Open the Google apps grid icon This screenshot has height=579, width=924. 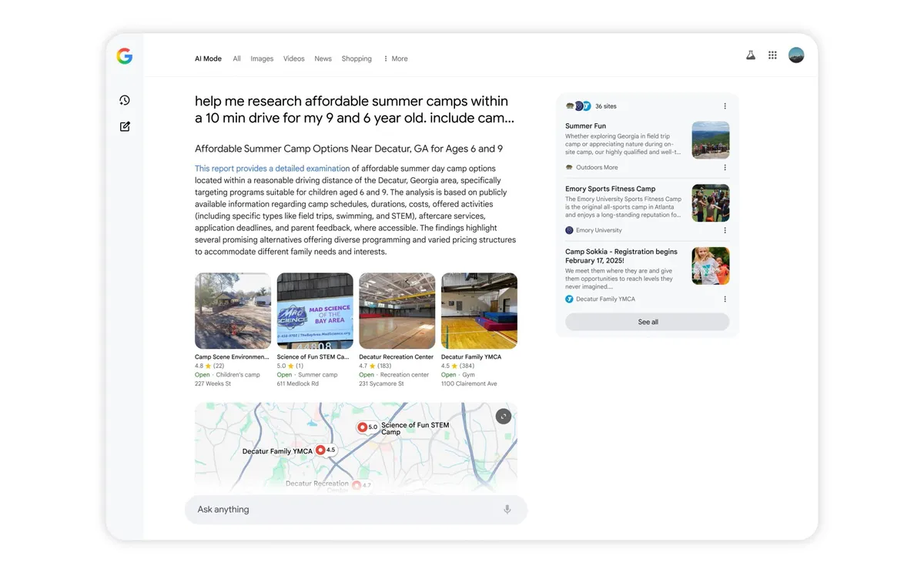coord(772,55)
